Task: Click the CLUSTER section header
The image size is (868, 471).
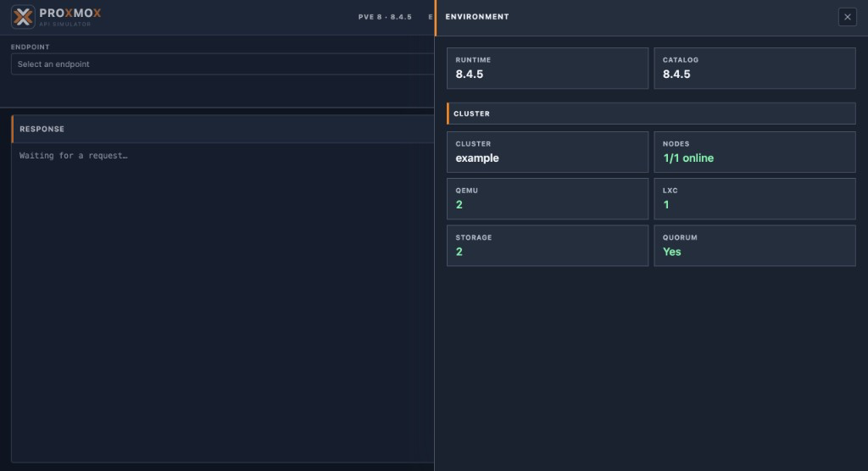Action: 651,114
